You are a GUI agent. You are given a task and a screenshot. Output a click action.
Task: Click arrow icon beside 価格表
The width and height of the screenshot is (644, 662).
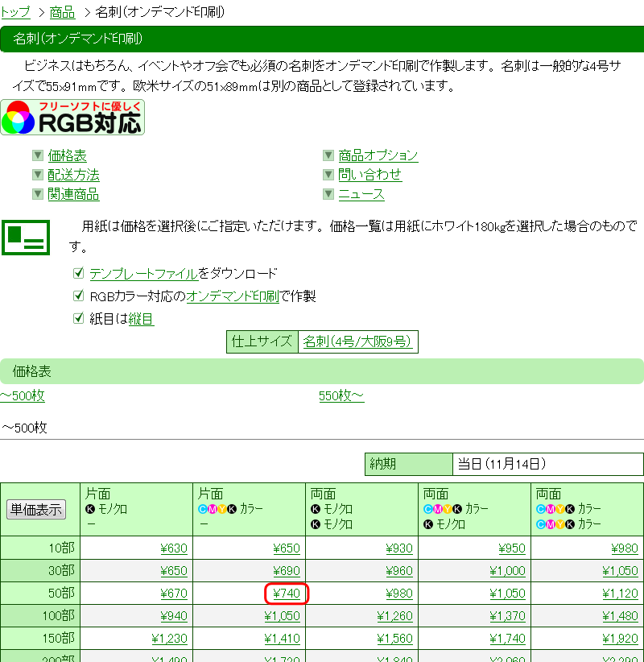[x=37, y=155]
